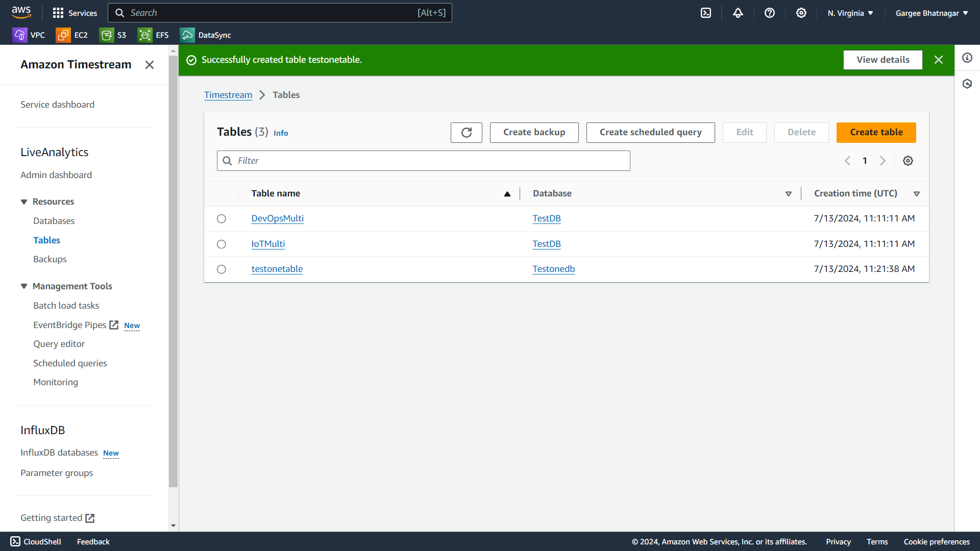Image resolution: width=980 pixels, height=551 pixels.
Task: Open the DataSync service shortcut
Action: coord(206,35)
